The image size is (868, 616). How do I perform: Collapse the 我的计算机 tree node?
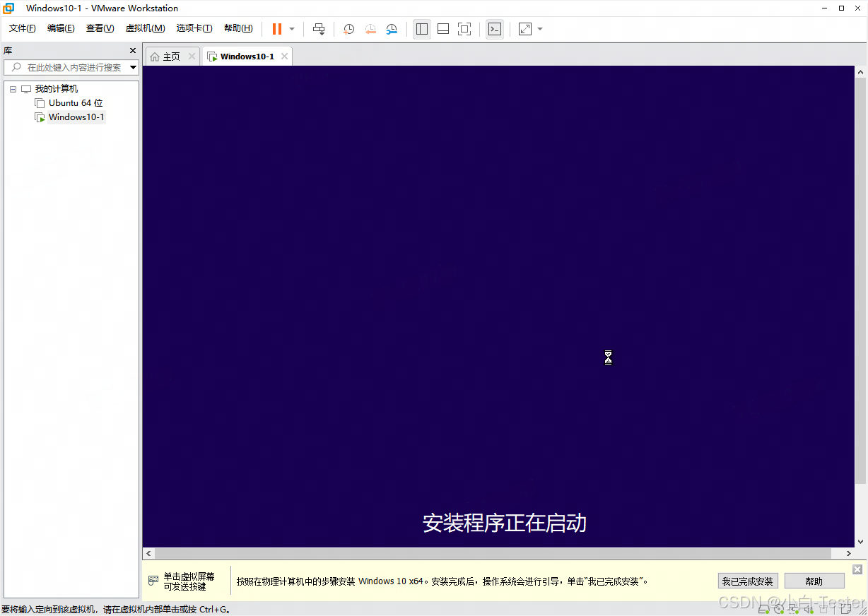click(13, 89)
